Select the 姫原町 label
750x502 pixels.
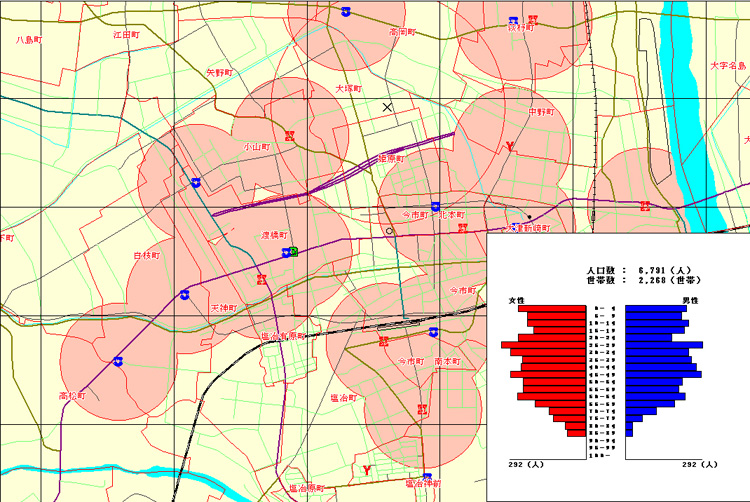point(391,158)
